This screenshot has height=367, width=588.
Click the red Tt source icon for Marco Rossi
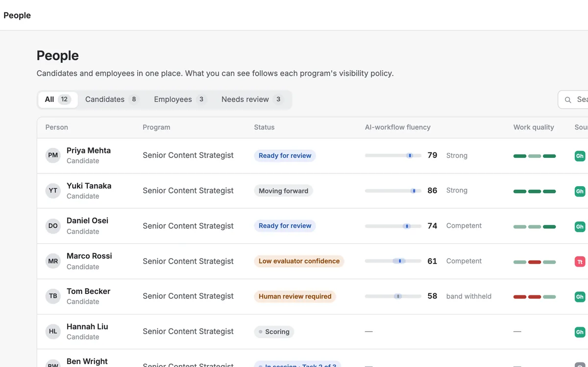click(580, 262)
